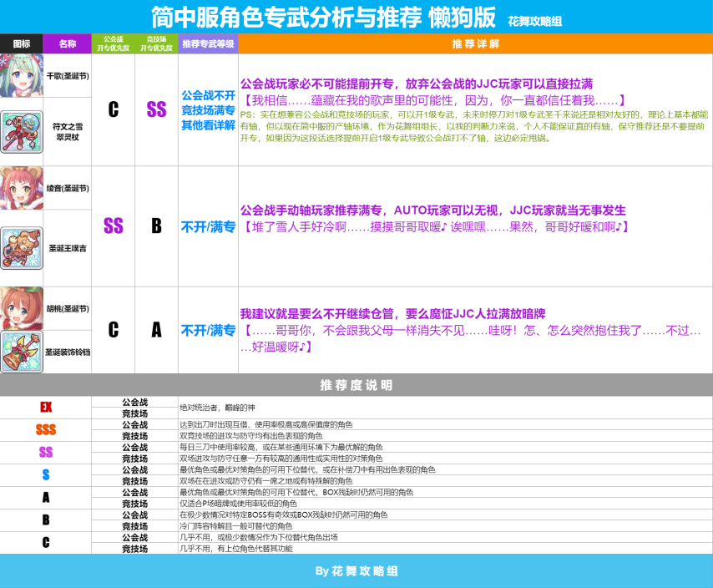
Task: Click the A description 仅适合P场暗牌或使用率较低的角色
Action: (238, 504)
